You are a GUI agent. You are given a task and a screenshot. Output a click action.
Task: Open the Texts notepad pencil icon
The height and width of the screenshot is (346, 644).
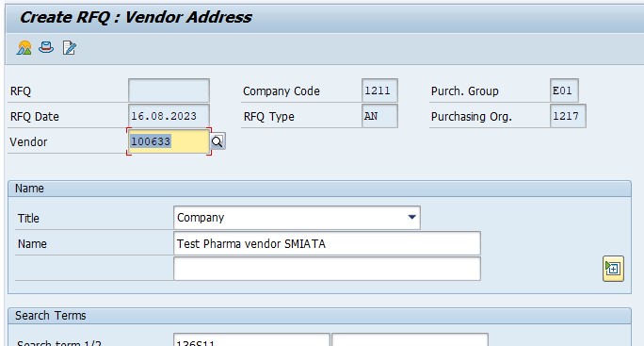[x=69, y=48]
